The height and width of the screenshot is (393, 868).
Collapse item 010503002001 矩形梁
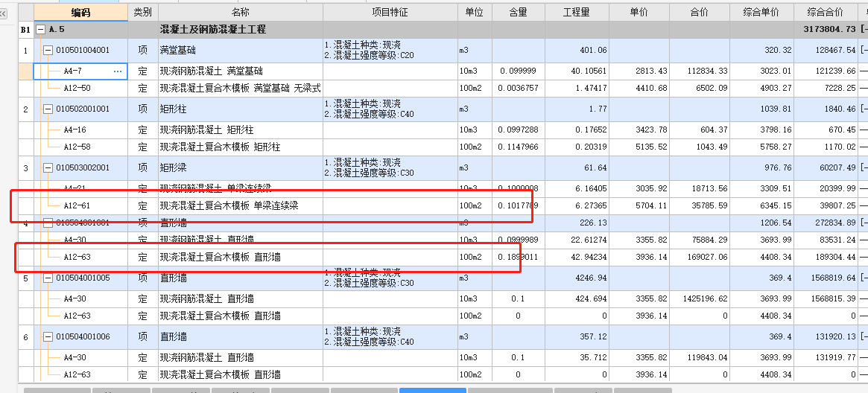click(48, 167)
